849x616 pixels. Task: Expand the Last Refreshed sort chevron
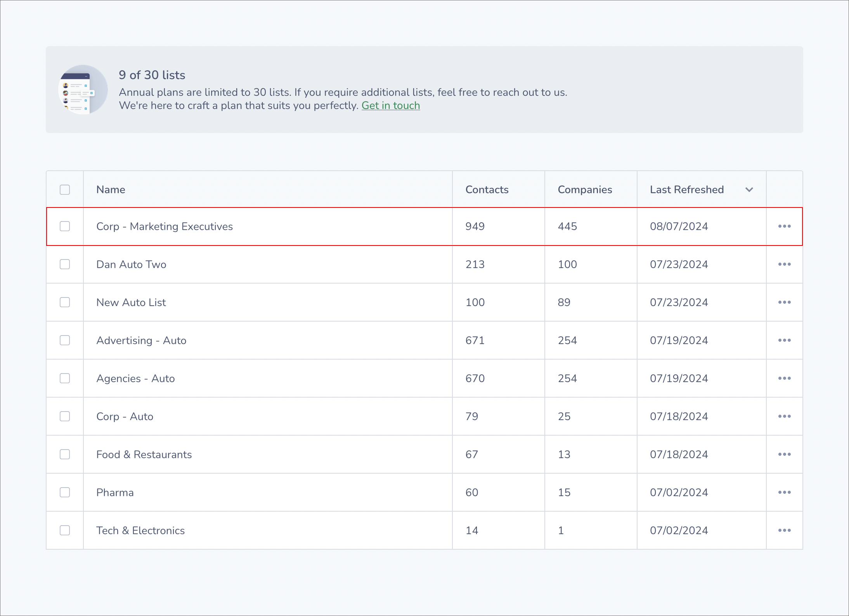[749, 190]
